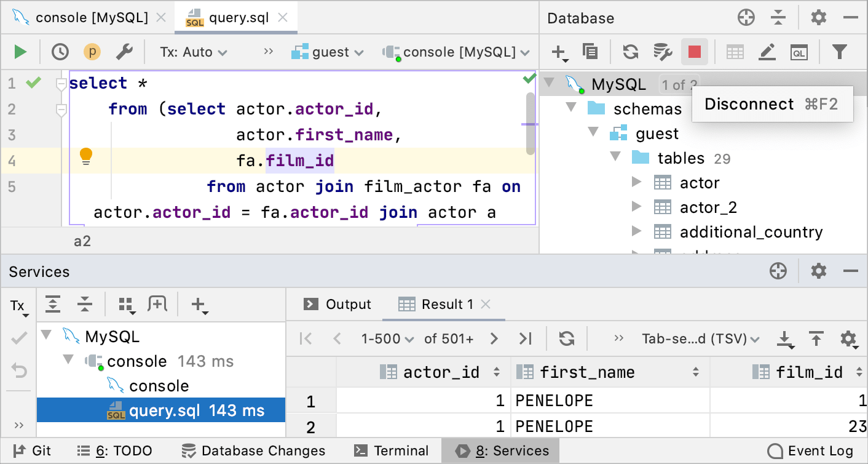
Task: Run the SQL query with the green play icon
Action: [19, 52]
